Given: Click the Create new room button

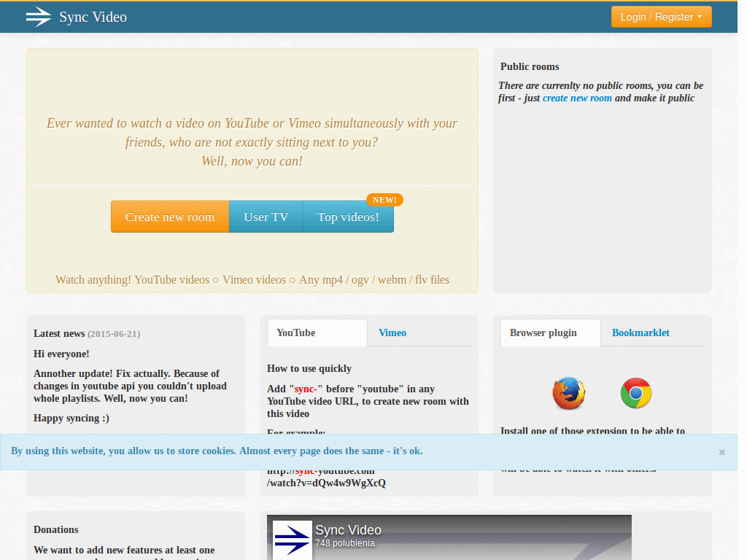Looking at the screenshot, I should [x=170, y=217].
